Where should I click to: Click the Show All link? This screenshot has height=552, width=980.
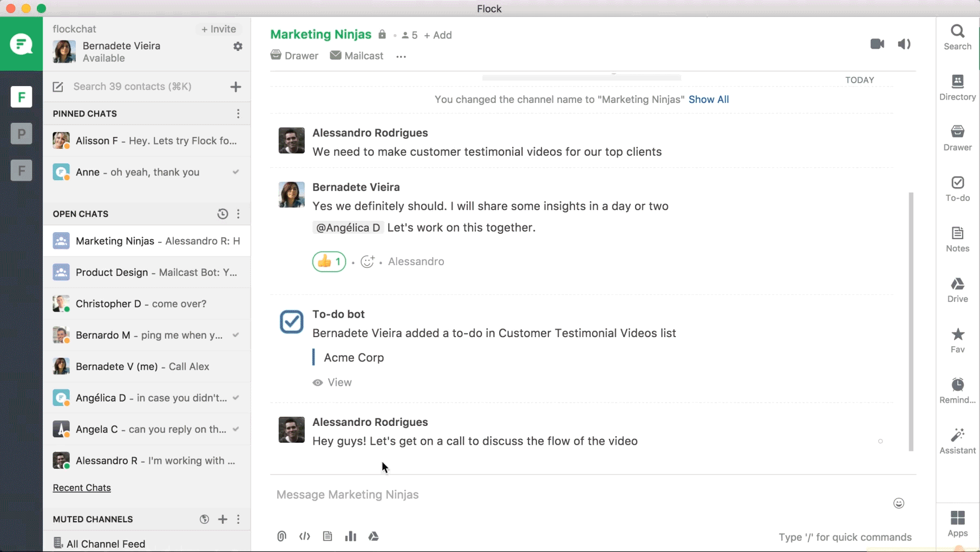(708, 100)
